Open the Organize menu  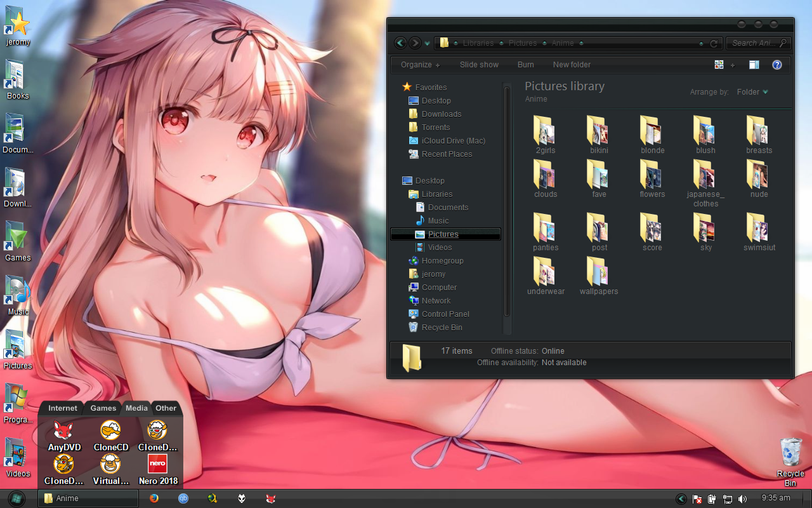pyautogui.click(x=420, y=65)
